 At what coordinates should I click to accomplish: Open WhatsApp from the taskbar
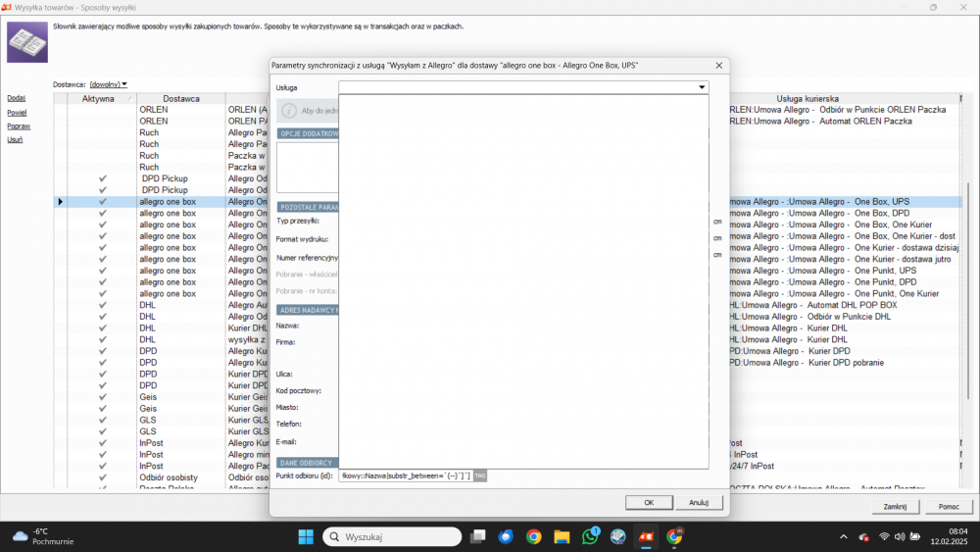[x=590, y=536]
